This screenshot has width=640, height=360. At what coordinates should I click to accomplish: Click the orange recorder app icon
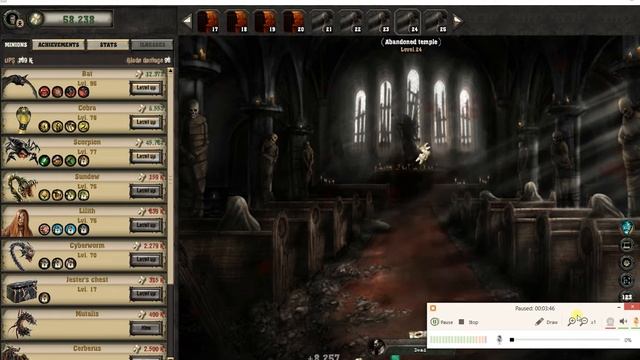433,308
